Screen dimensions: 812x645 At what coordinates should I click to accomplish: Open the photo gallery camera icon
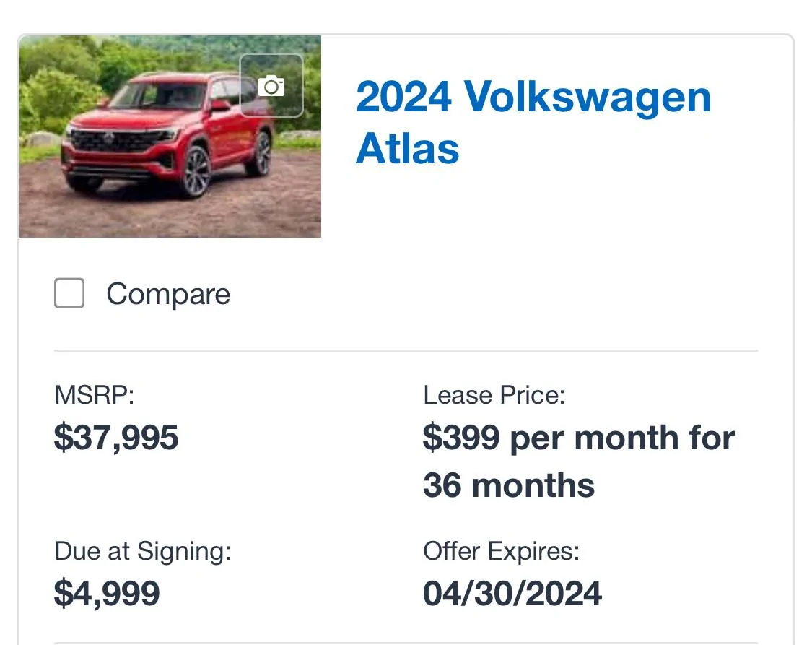click(271, 85)
